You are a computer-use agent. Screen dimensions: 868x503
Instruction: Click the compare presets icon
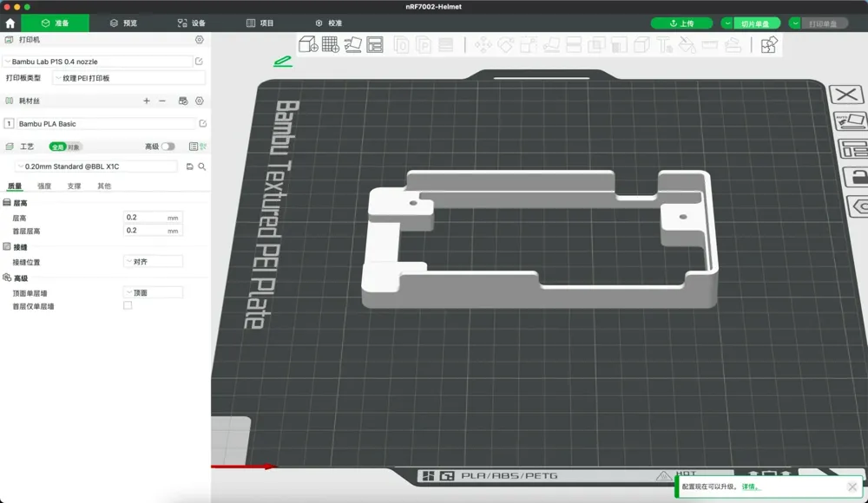(203, 147)
